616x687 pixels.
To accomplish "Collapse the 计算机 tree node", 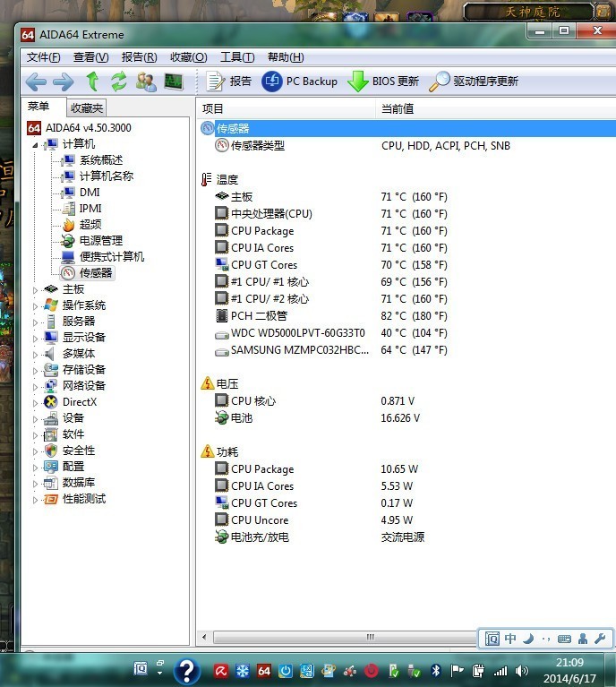I will click(36, 145).
